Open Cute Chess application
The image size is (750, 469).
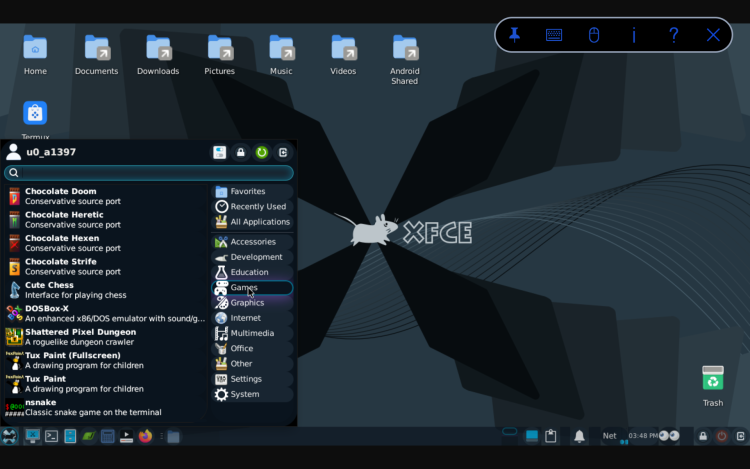(106, 290)
